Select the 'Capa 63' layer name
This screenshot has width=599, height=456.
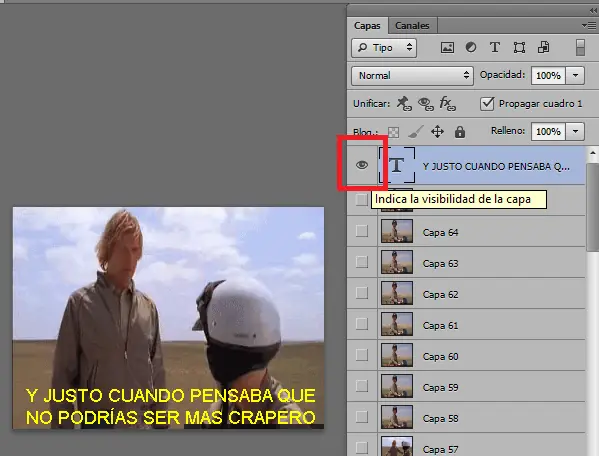(440, 264)
